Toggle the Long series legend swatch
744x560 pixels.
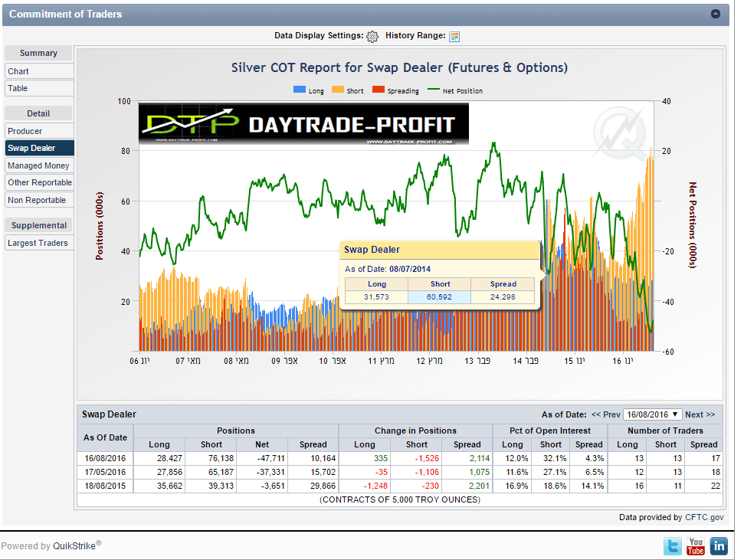(300, 90)
